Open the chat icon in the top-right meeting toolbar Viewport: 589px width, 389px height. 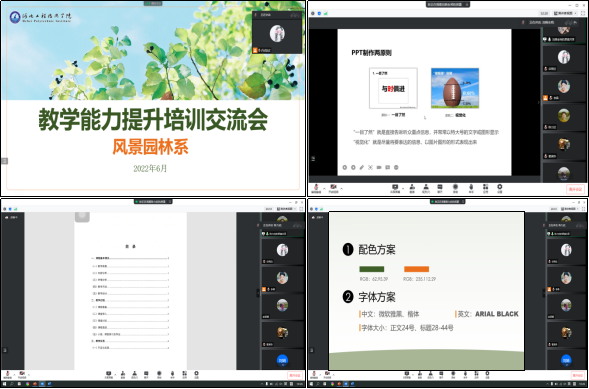(440, 187)
